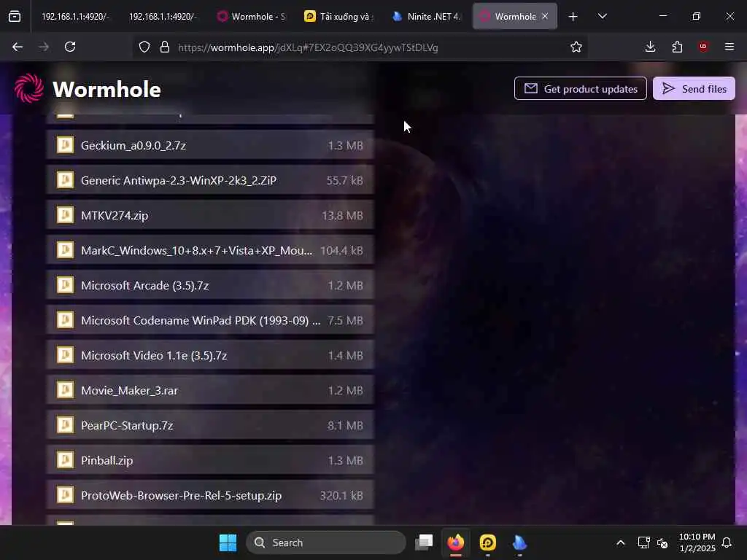Click the Pinball.zip file name
The image size is (747, 560).
click(107, 461)
